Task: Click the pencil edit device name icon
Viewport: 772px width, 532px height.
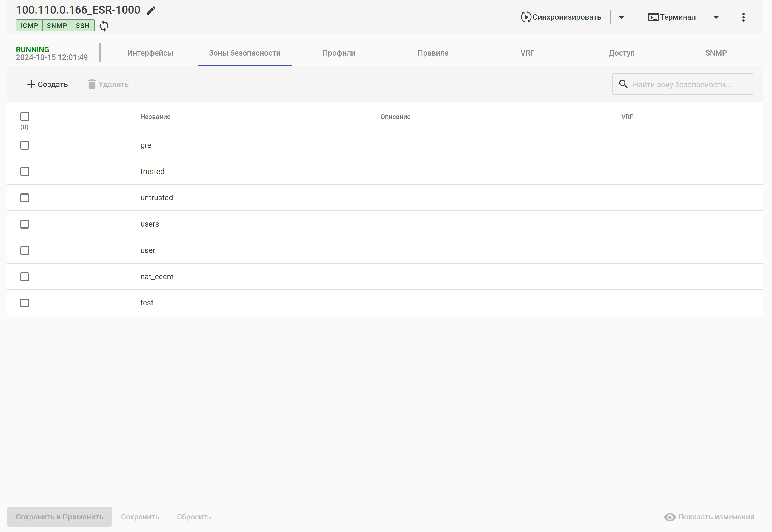Action: point(151,10)
